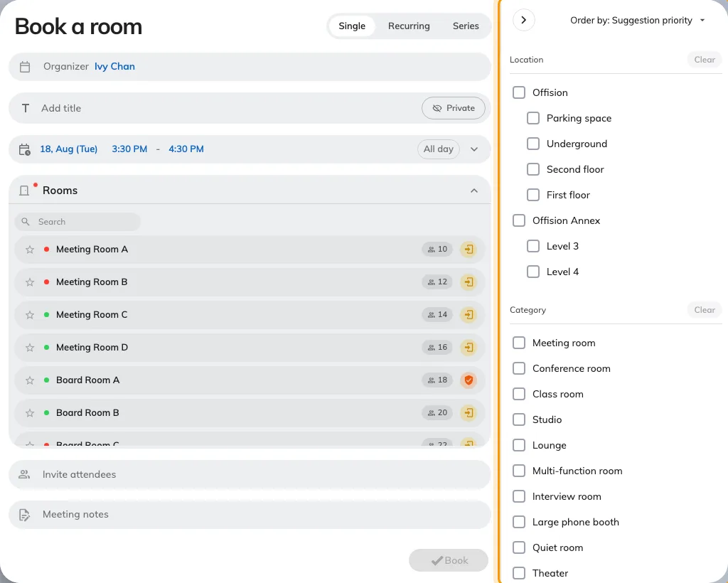Switch to the Series booking tab

[x=466, y=26]
